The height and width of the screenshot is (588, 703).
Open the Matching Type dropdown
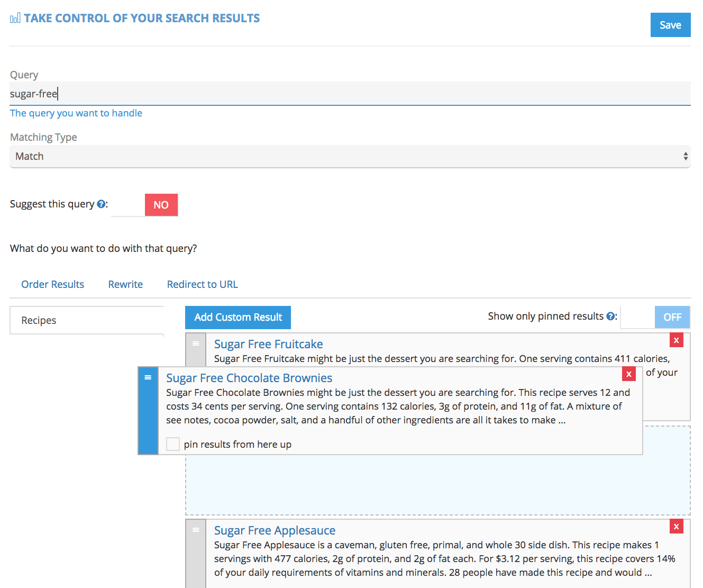350,156
